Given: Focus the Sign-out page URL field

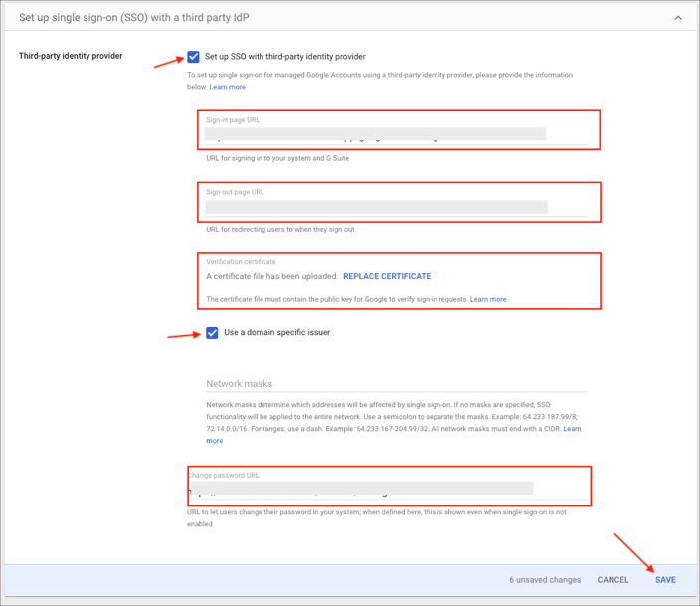Looking at the screenshot, I should click(x=376, y=207).
